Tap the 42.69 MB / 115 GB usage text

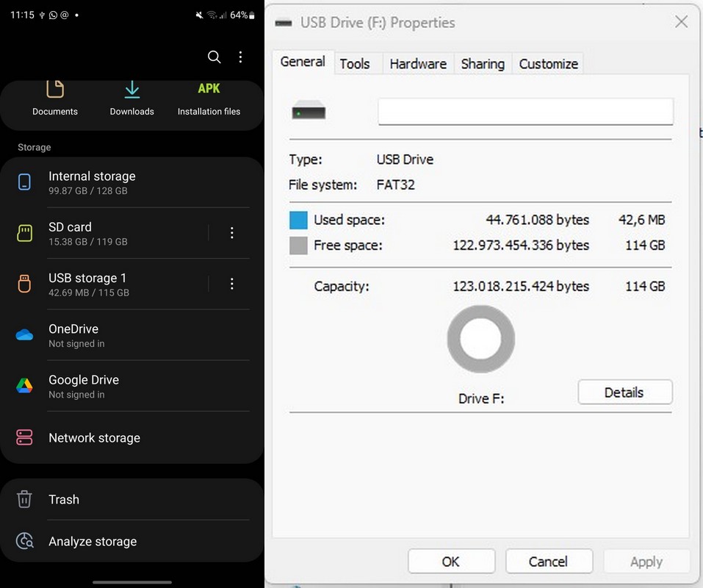89,293
